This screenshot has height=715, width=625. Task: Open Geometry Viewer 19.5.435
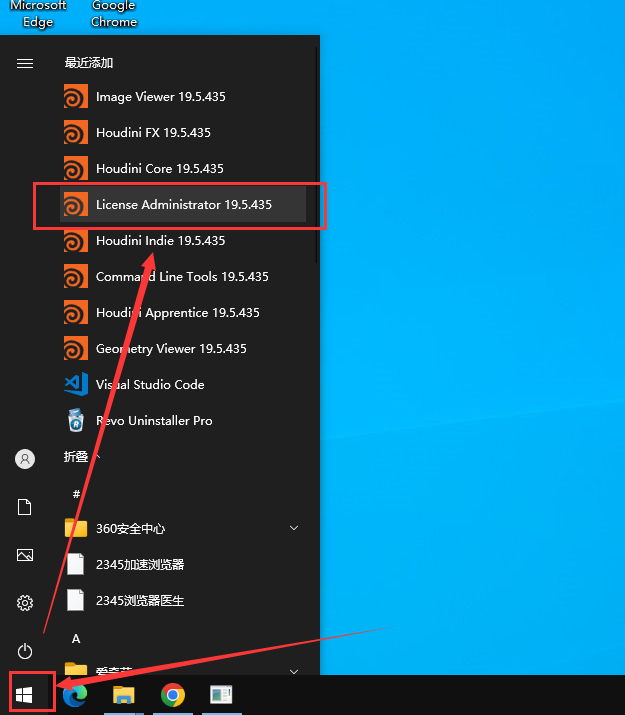[x=170, y=349]
